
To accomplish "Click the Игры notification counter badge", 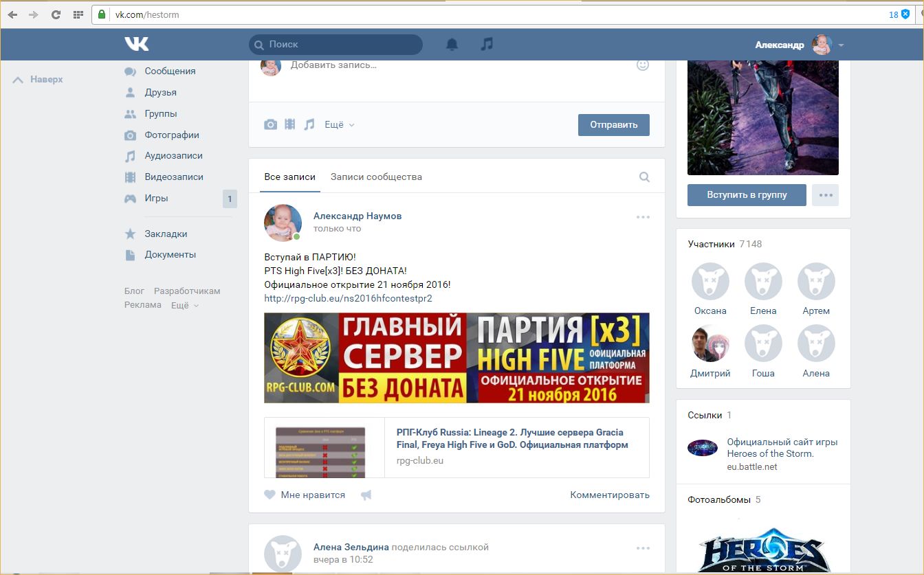I will point(230,199).
